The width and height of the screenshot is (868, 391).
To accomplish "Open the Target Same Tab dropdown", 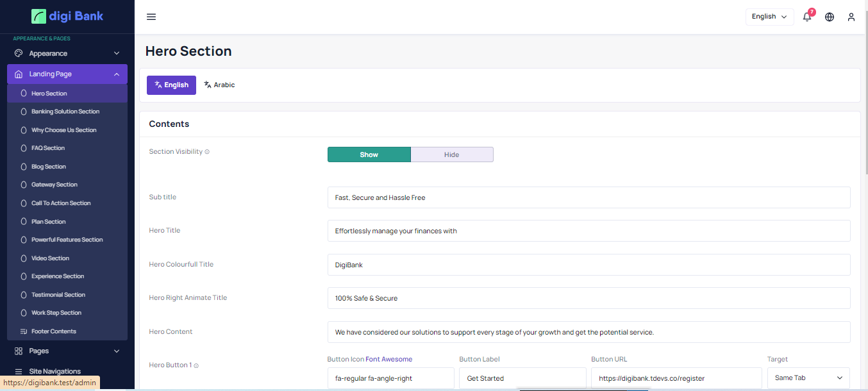I will click(x=808, y=378).
